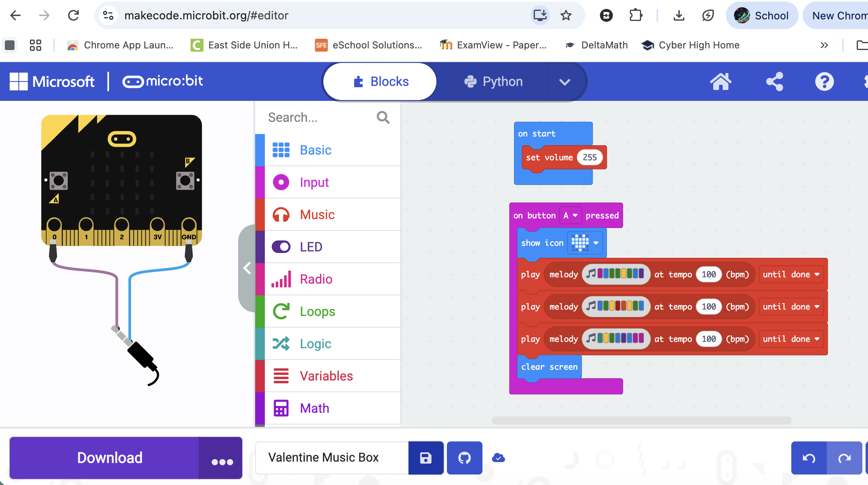868x485 pixels.
Task: Click the Share project icon
Action: tap(775, 82)
